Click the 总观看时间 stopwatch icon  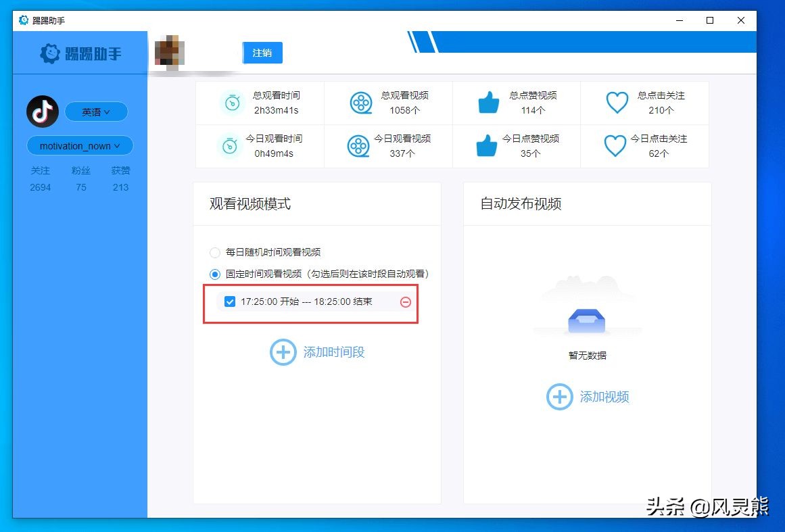[232, 103]
